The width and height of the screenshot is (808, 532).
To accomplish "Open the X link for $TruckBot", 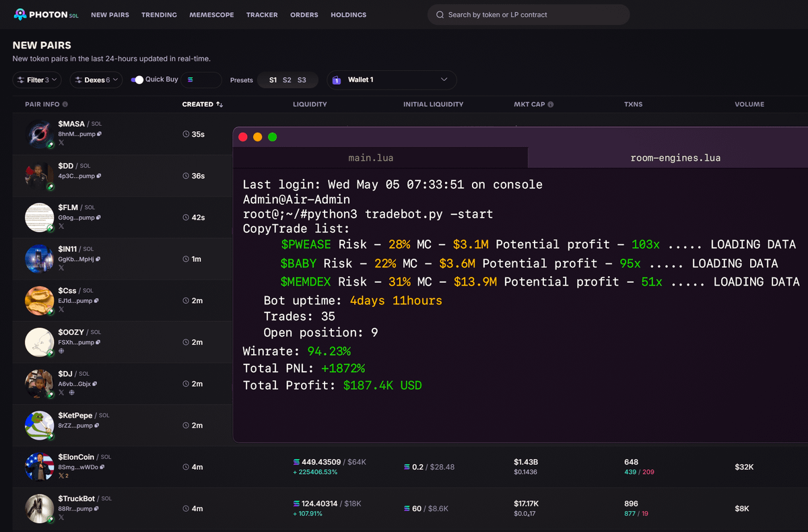I will click(x=61, y=517).
